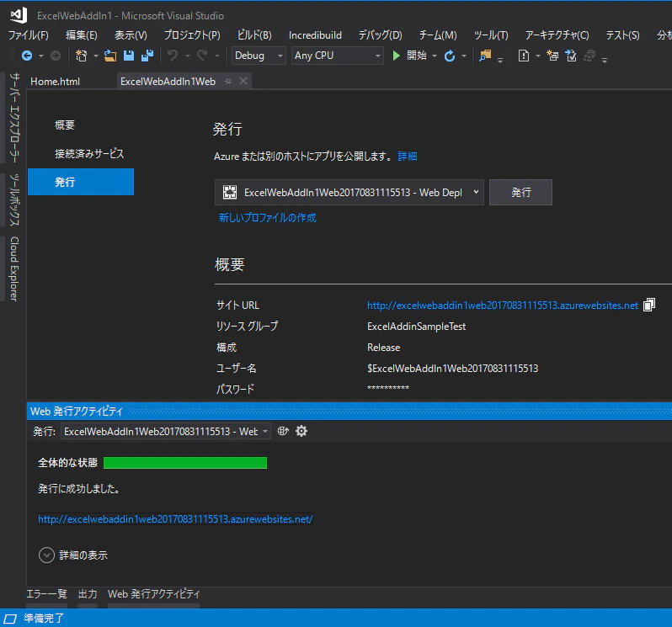
Task: Open the デバッグ(D) menu
Action: [380, 35]
